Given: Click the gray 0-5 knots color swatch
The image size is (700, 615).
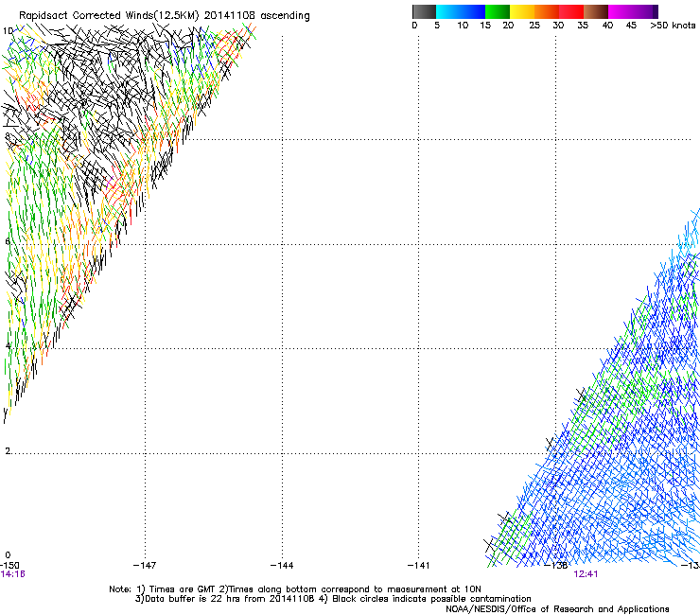Looking at the screenshot, I should tap(424, 11).
